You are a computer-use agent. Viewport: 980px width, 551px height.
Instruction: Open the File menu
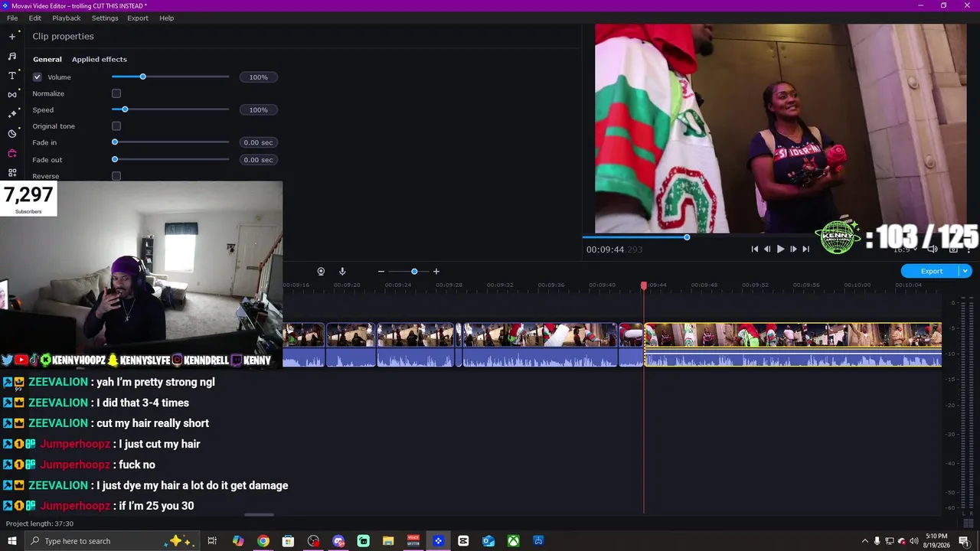[12, 18]
